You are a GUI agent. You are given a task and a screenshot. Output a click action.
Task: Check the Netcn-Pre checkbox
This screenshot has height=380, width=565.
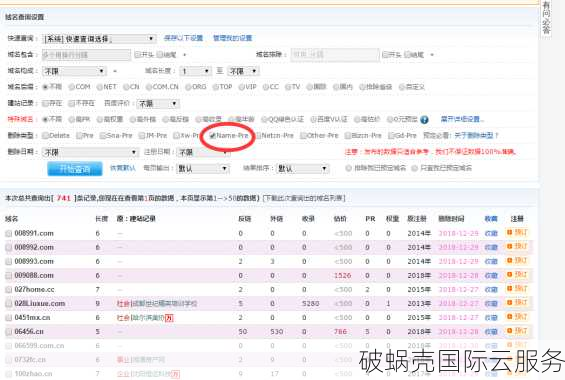(258, 136)
